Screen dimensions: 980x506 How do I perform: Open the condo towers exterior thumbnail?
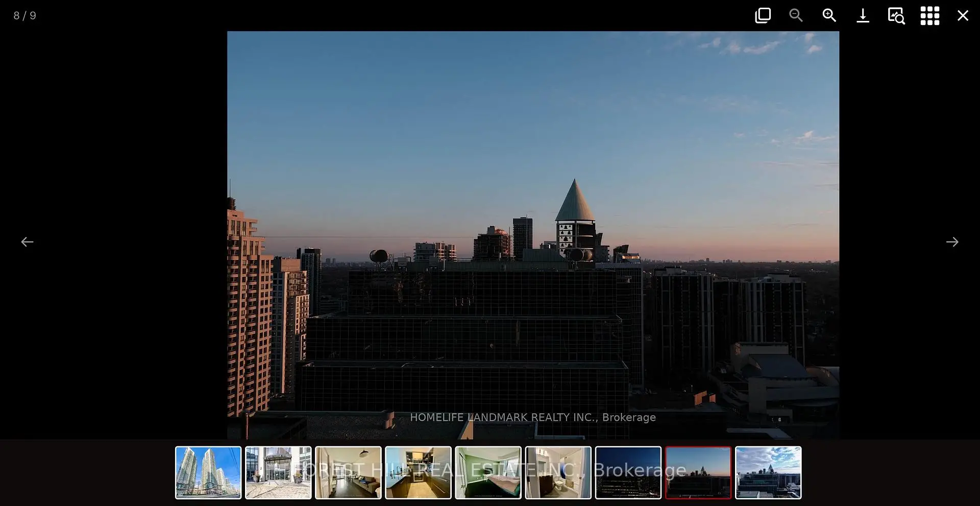click(x=208, y=472)
